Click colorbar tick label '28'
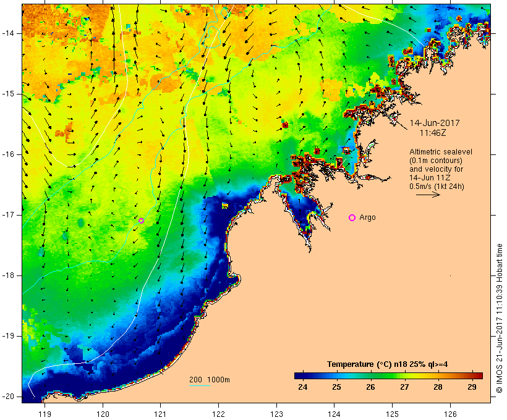 (x=438, y=387)
